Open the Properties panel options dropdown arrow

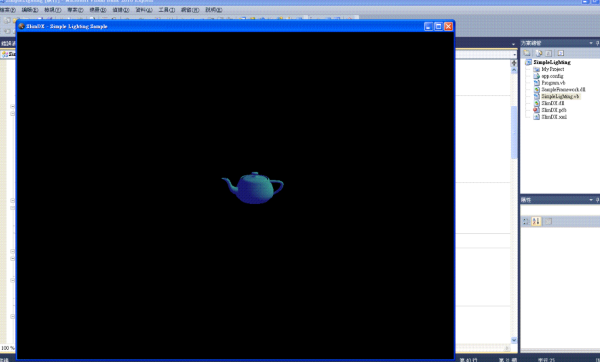tap(591, 200)
